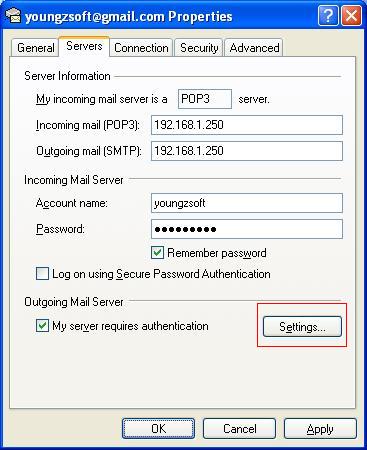Confirm changes with the OK button
Screen dimensions: 367x450
click(x=158, y=428)
